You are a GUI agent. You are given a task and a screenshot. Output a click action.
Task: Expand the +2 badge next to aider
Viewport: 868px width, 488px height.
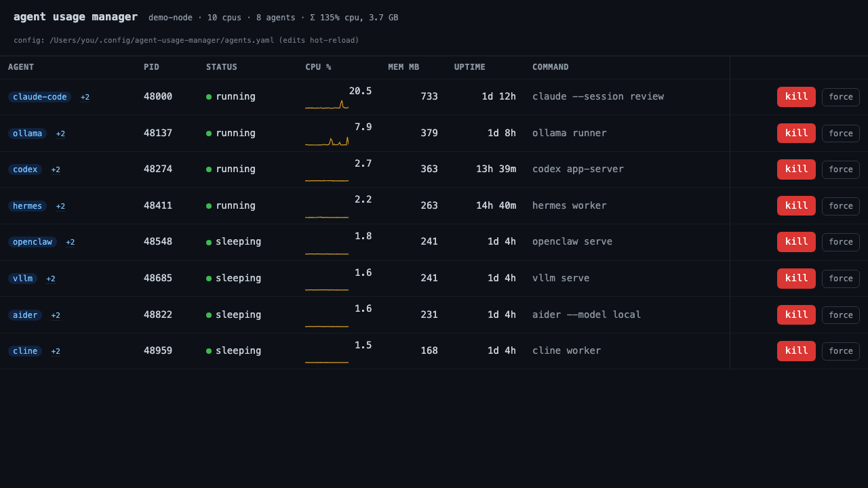tap(56, 315)
